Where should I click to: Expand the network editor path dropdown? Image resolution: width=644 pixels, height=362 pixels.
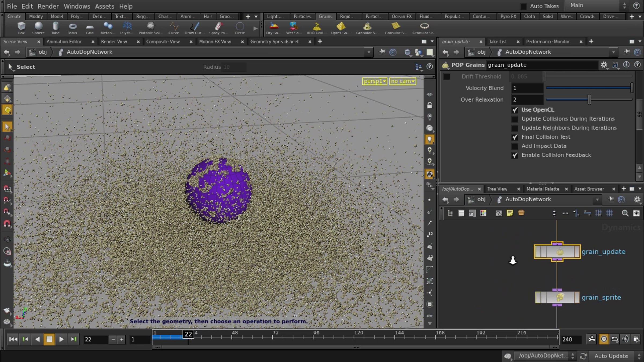[x=597, y=200]
